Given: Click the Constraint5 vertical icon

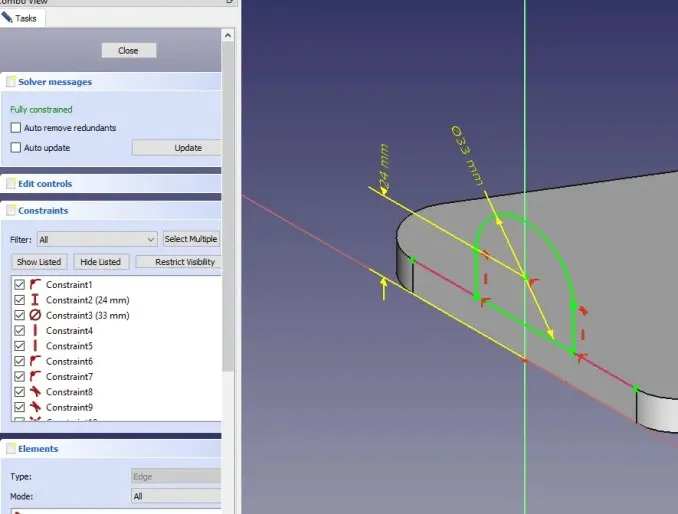Looking at the screenshot, I should (x=35, y=346).
